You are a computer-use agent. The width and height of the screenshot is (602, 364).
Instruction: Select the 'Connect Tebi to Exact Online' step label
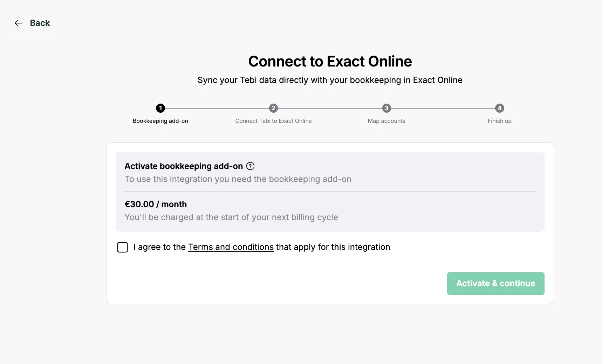(x=273, y=121)
